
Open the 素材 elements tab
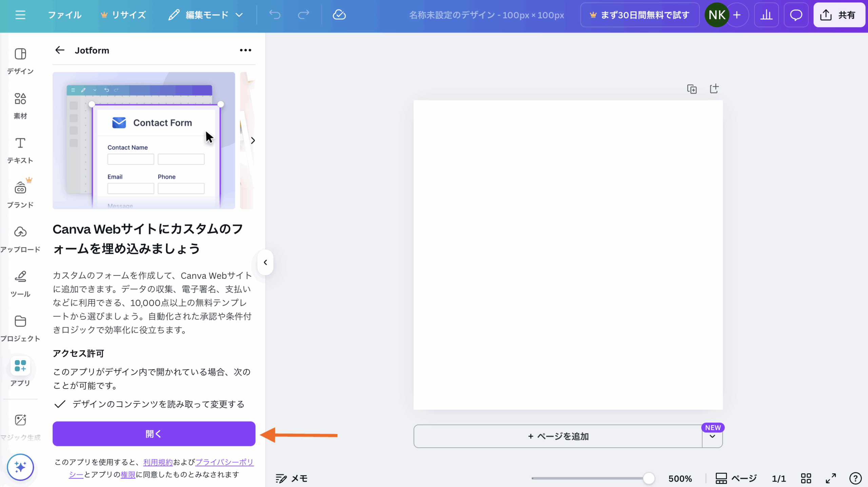20,106
